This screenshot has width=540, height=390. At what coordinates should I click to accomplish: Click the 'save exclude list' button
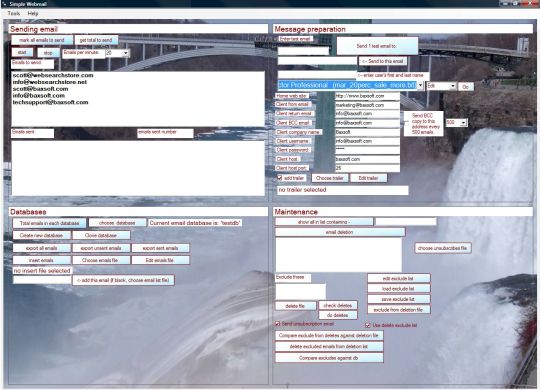point(398,299)
